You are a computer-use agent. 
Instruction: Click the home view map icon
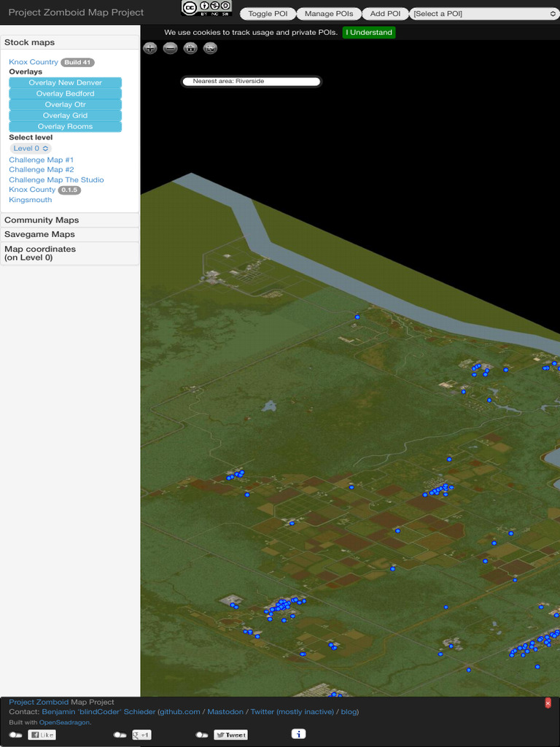tap(190, 48)
